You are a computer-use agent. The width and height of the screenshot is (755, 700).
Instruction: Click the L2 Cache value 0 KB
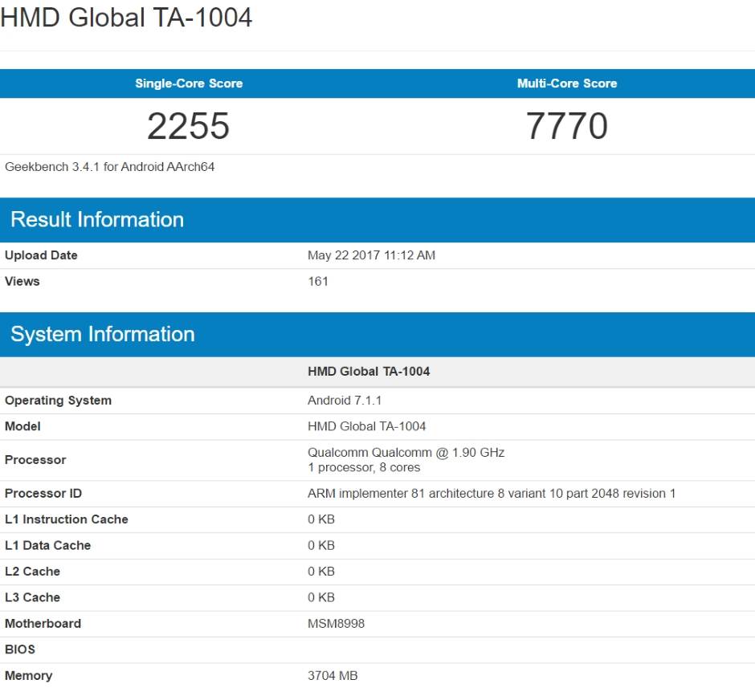[321, 571]
